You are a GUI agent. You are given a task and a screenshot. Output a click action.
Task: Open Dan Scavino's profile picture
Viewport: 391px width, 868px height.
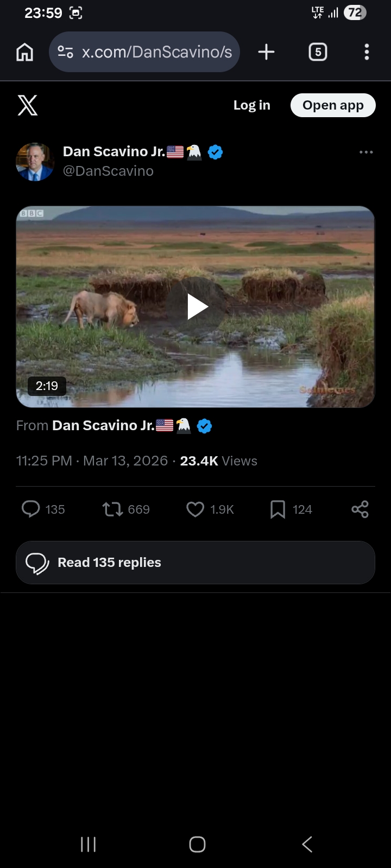pos(35,162)
